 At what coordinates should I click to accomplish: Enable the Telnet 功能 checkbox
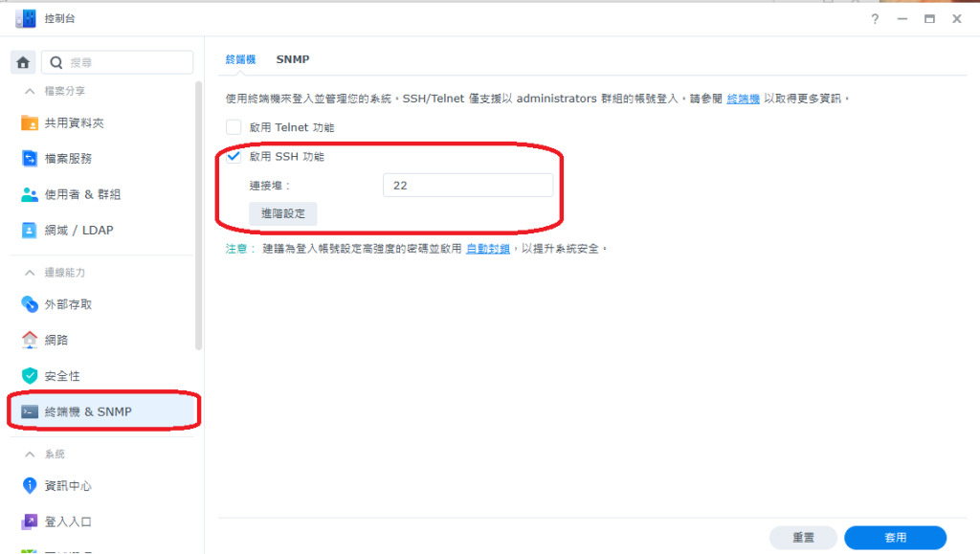click(234, 127)
